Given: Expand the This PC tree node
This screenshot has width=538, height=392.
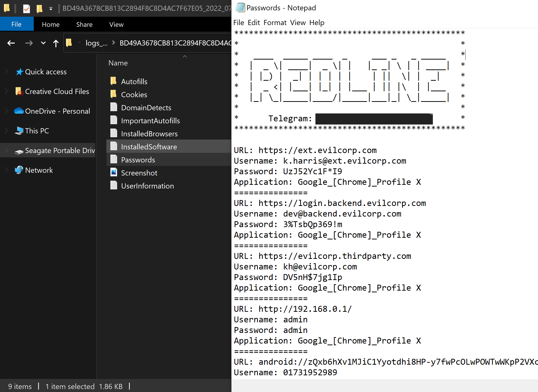Looking at the screenshot, I should click(x=7, y=131).
